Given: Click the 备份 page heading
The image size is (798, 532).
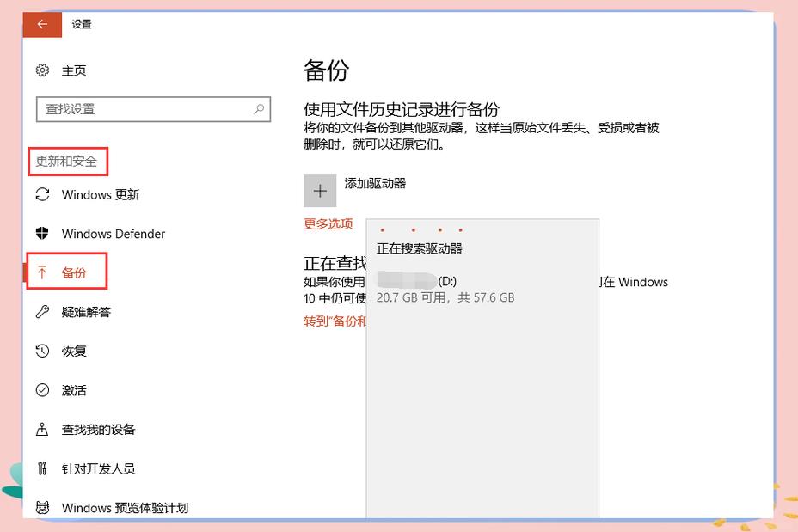Looking at the screenshot, I should pyautogui.click(x=326, y=70).
